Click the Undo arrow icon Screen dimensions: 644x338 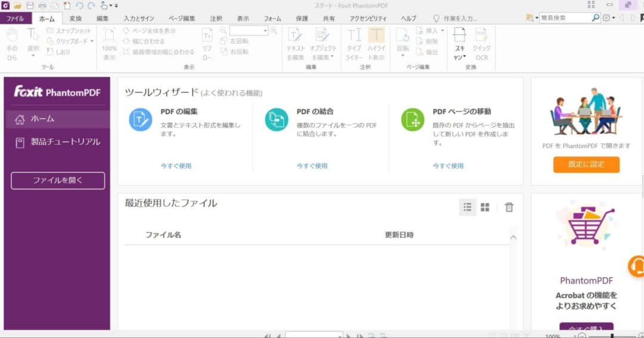point(79,6)
